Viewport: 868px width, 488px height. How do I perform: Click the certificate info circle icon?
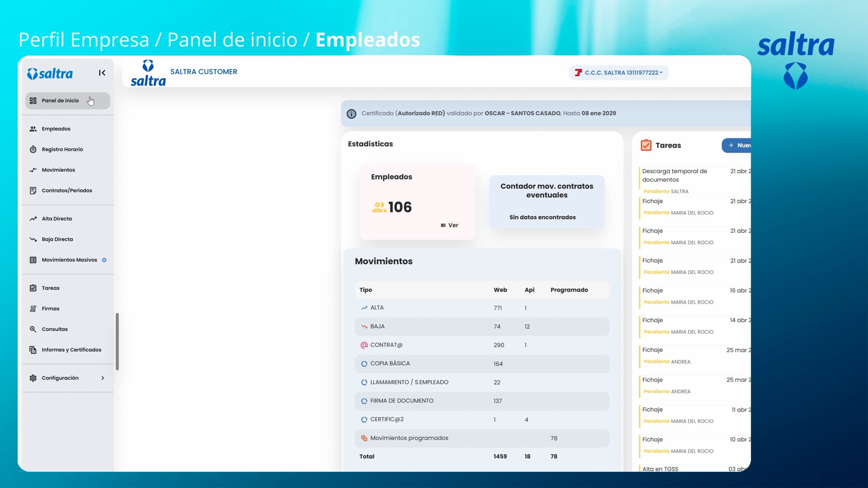pos(351,114)
